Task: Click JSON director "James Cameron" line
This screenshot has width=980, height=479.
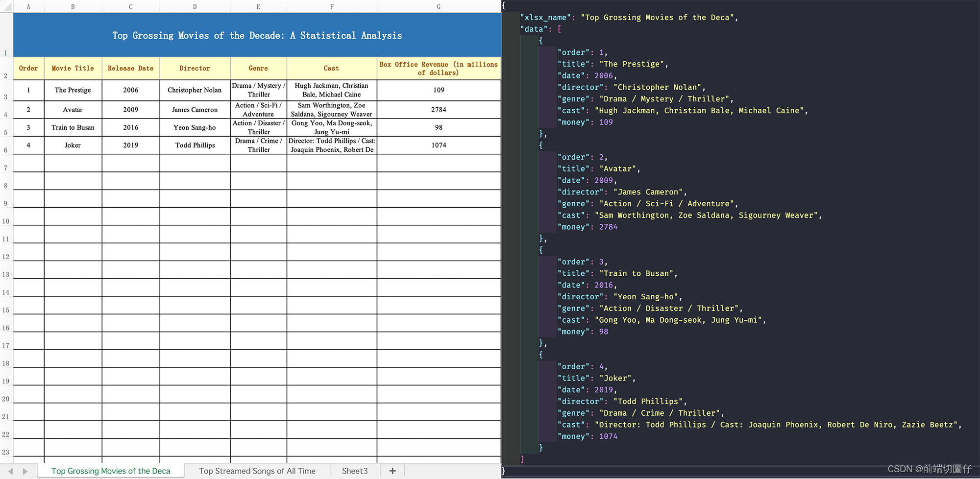Action: [x=622, y=192]
